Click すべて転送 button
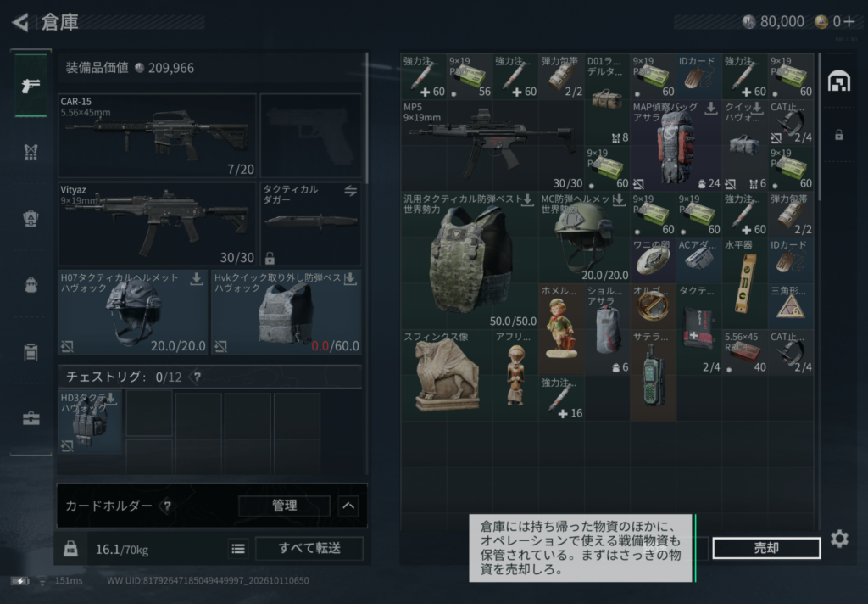The height and width of the screenshot is (604, 868). pyautogui.click(x=309, y=548)
